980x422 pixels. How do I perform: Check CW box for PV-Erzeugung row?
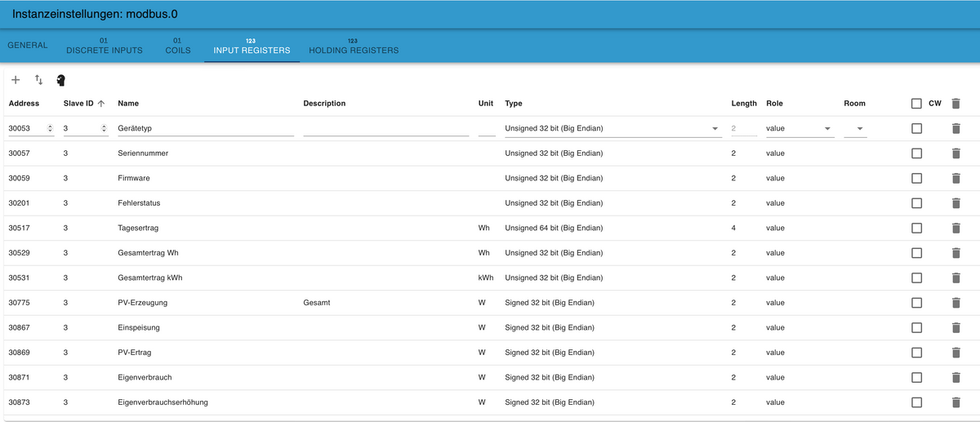pyautogui.click(x=916, y=303)
